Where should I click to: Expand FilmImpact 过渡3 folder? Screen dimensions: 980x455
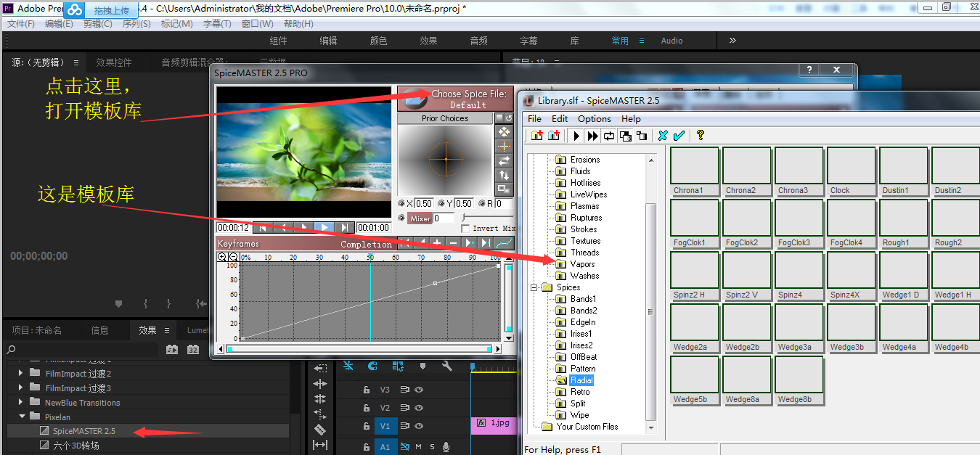(x=20, y=388)
